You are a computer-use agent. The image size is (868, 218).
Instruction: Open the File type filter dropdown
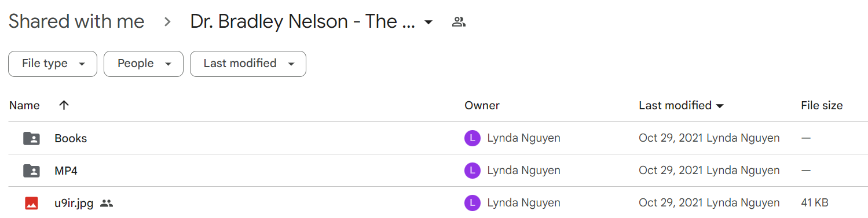(x=53, y=64)
